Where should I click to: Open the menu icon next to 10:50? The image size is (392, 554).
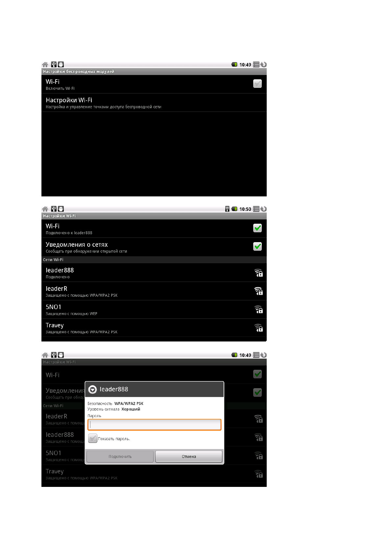click(256, 209)
